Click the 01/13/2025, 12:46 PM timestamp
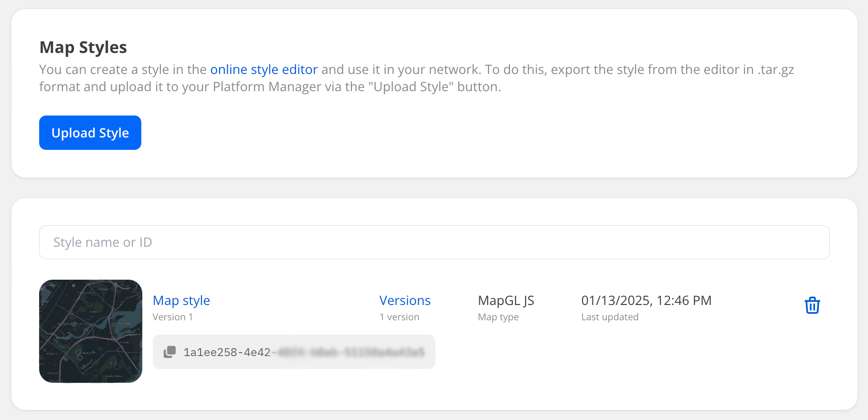The height and width of the screenshot is (420, 868). (x=646, y=301)
